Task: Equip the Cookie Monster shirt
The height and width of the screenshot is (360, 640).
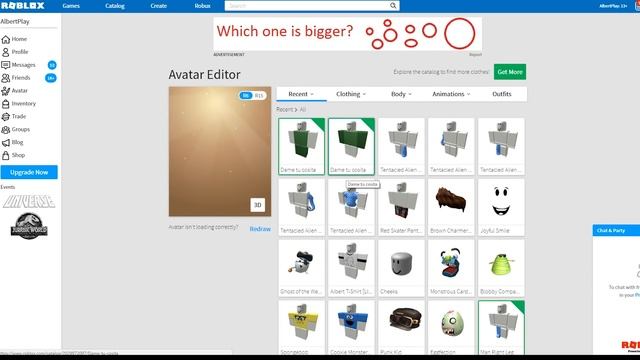Action: tap(351, 327)
